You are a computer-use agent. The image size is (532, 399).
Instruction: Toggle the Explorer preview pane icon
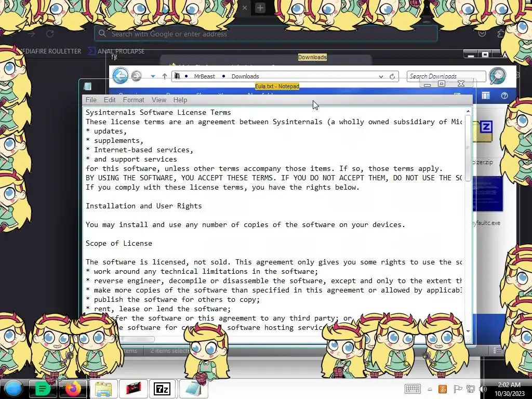tap(486, 96)
